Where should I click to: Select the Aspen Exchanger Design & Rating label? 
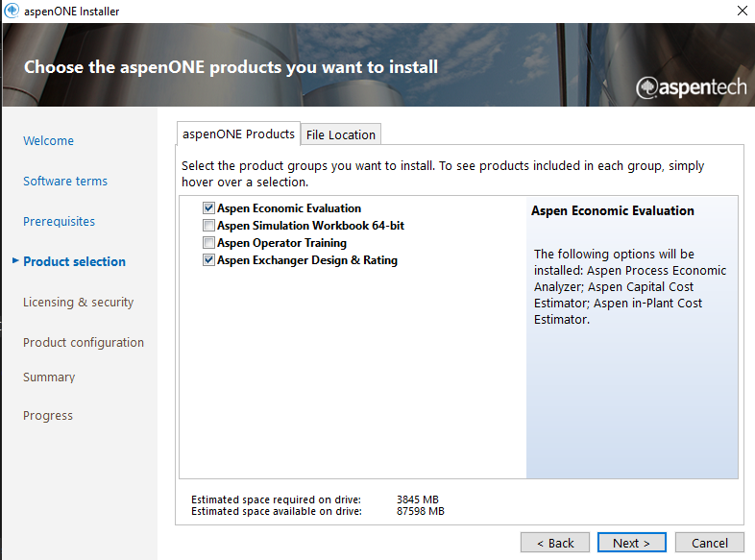(x=306, y=260)
